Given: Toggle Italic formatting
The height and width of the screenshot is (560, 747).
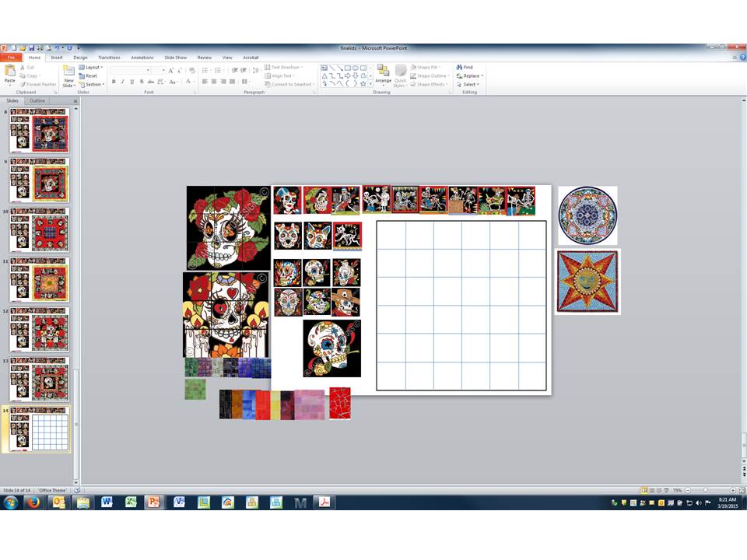Looking at the screenshot, I should coord(122,82).
